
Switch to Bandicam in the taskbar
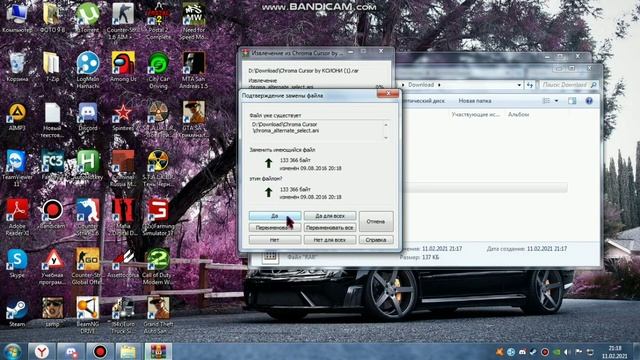click(100, 351)
